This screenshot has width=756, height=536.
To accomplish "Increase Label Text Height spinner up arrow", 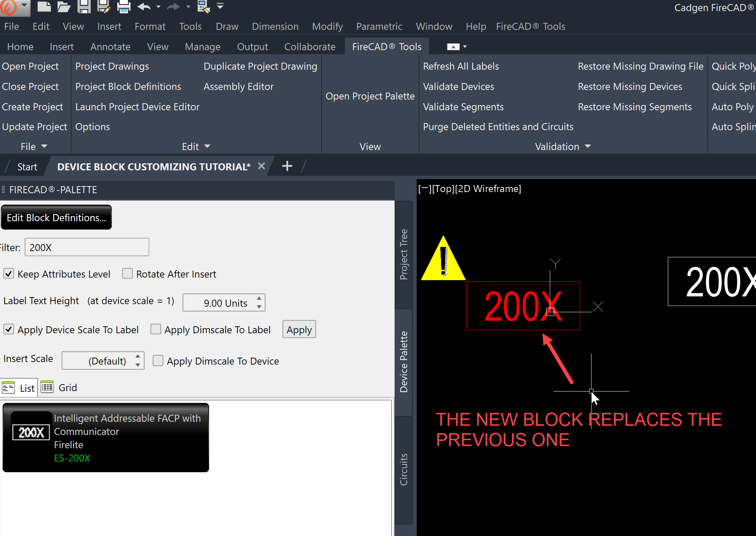I will coord(259,298).
